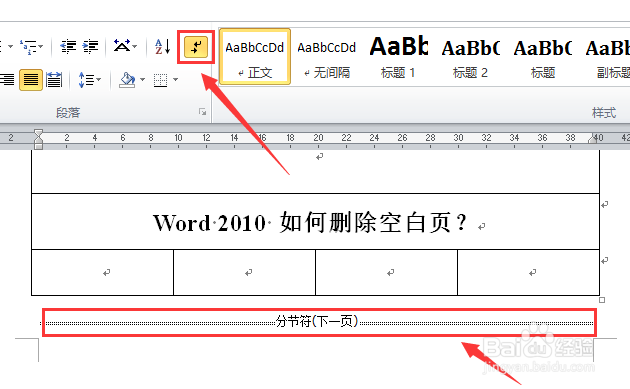Viewport: 630px width, 389px height.
Task: Open the line spacing dropdown arrow
Action: click(x=98, y=80)
